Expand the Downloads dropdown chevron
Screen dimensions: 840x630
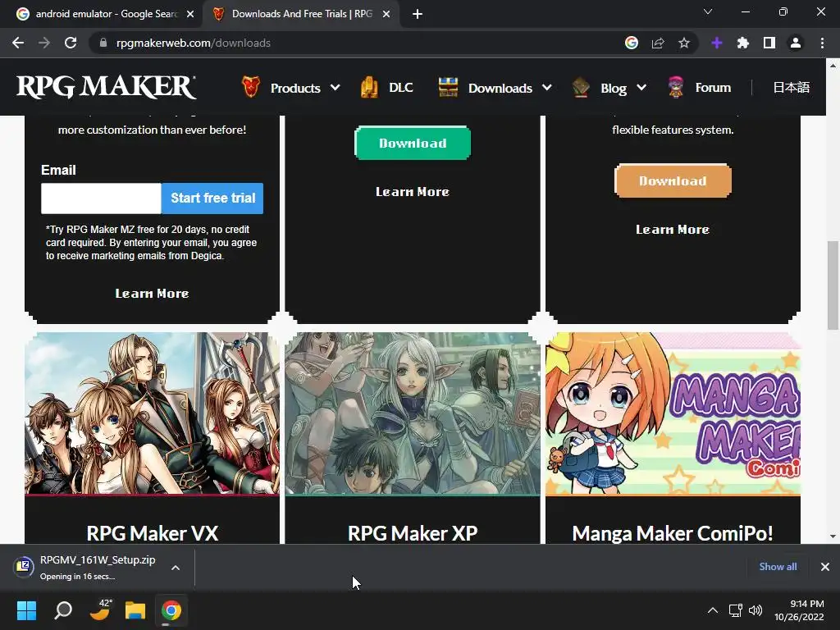tap(547, 87)
